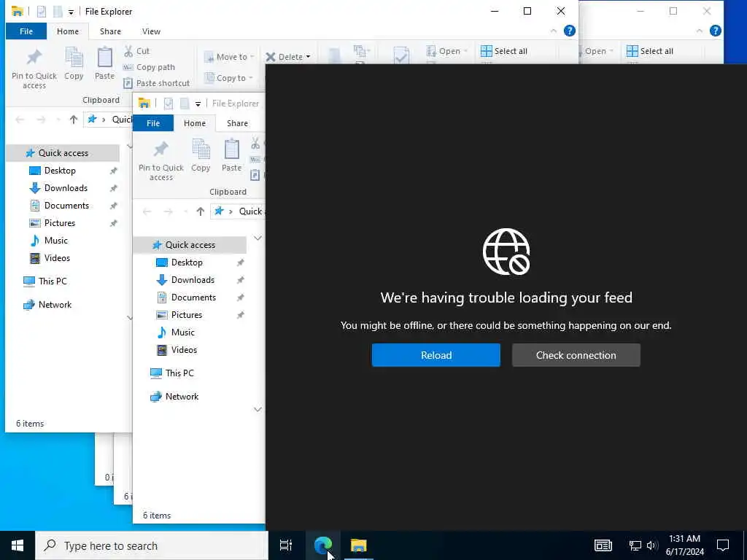Click scroll down chevron in front navigation pane

[258, 410]
